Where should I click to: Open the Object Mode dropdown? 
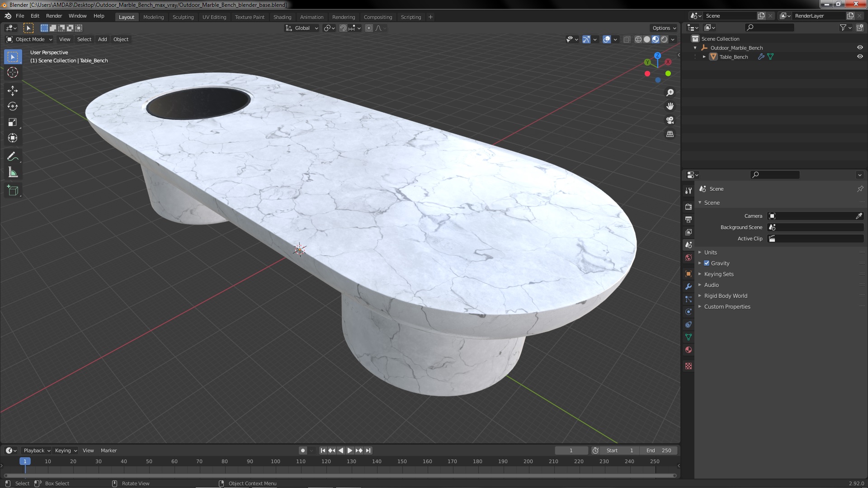tap(30, 39)
